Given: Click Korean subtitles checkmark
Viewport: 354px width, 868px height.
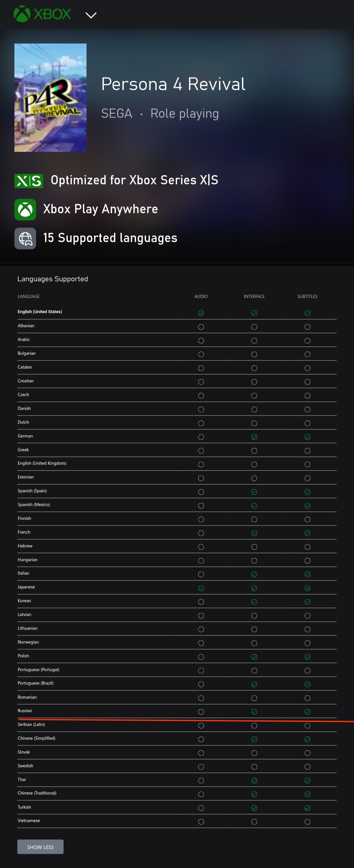Looking at the screenshot, I should click(307, 602).
